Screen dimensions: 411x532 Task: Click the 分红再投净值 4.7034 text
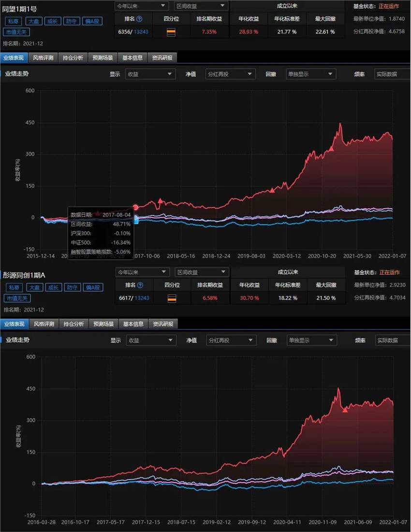point(380,297)
